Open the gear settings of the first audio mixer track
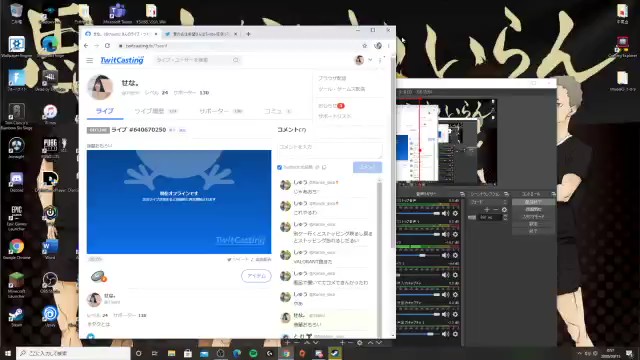Viewport: 640px width, 360px height. pos(455,213)
